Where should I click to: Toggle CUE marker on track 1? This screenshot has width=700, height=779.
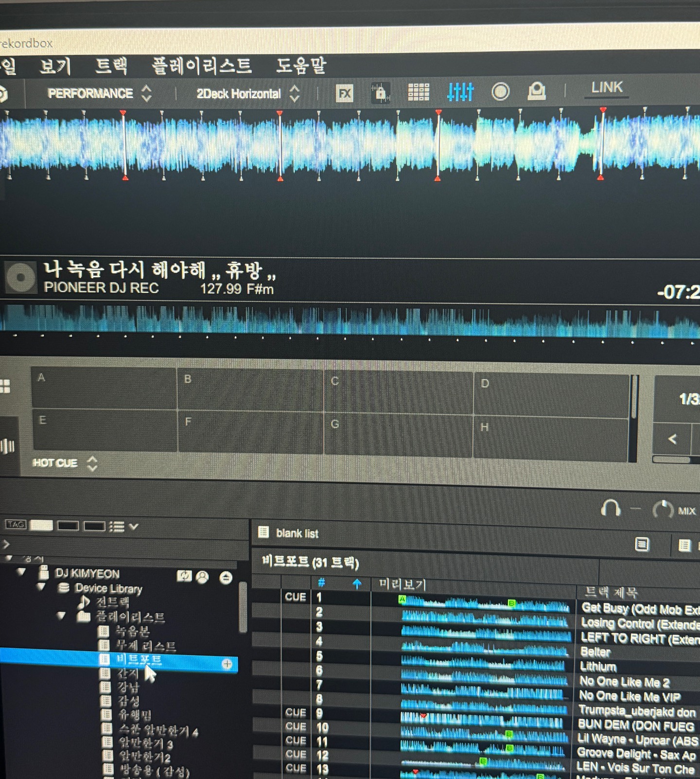(x=295, y=597)
